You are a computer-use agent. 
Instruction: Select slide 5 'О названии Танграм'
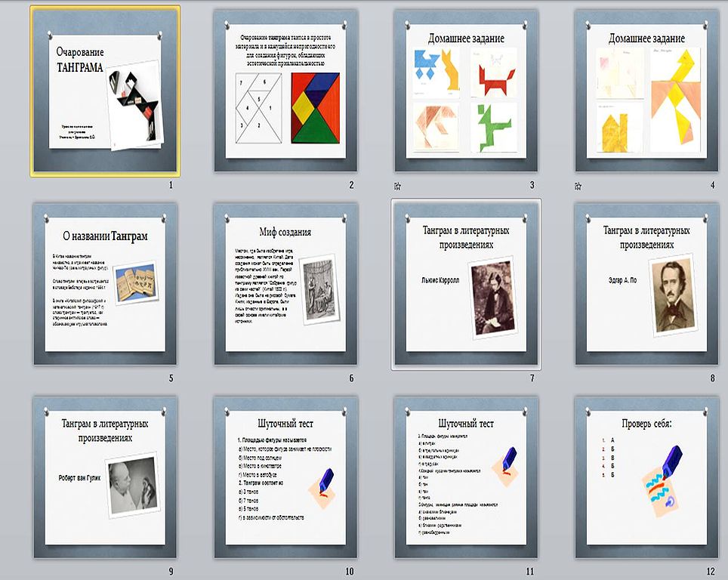coord(105,284)
